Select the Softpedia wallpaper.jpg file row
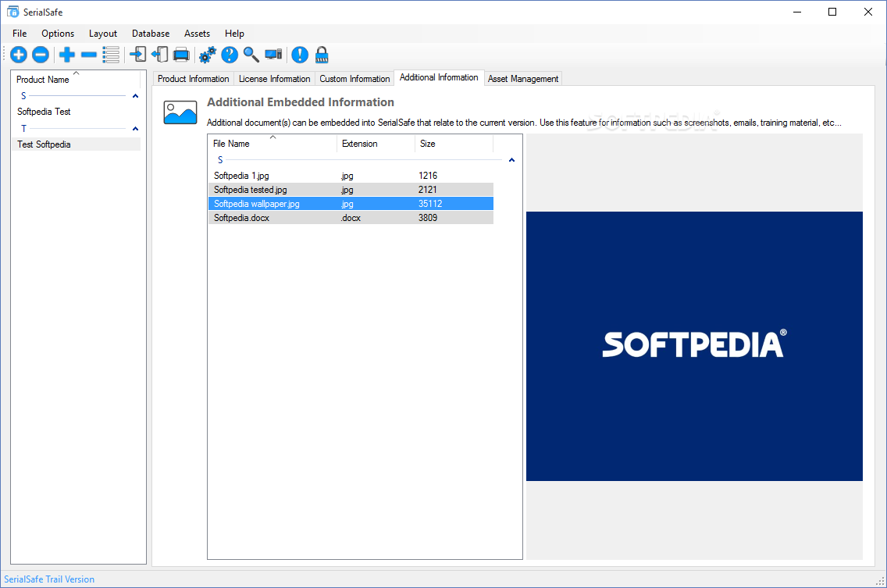This screenshot has height=588, width=887. click(351, 204)
